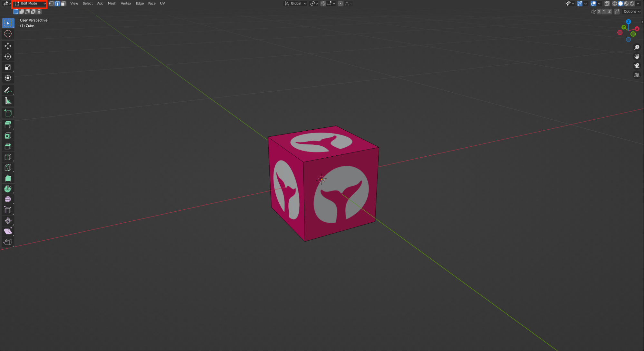Image resolution: width=644 pixels, height=351 pixels.
Task: Open the Mesh menu
Action: (112, 4)
